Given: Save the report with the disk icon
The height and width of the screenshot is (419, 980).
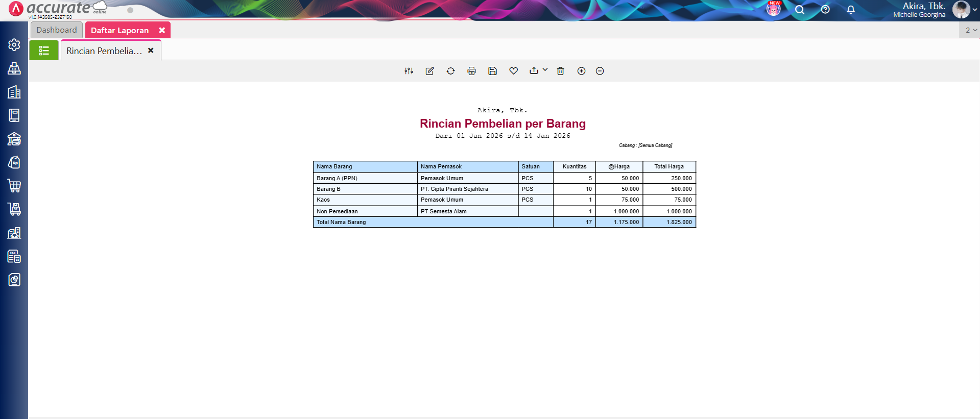Looking at the screenshot, I should (492, 71).
